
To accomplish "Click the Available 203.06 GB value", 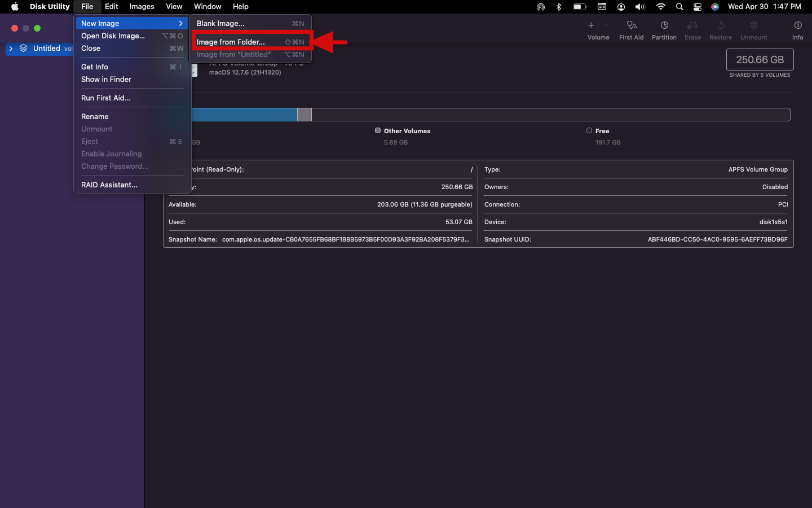I will pyautogui.click(x=425, y=204).
